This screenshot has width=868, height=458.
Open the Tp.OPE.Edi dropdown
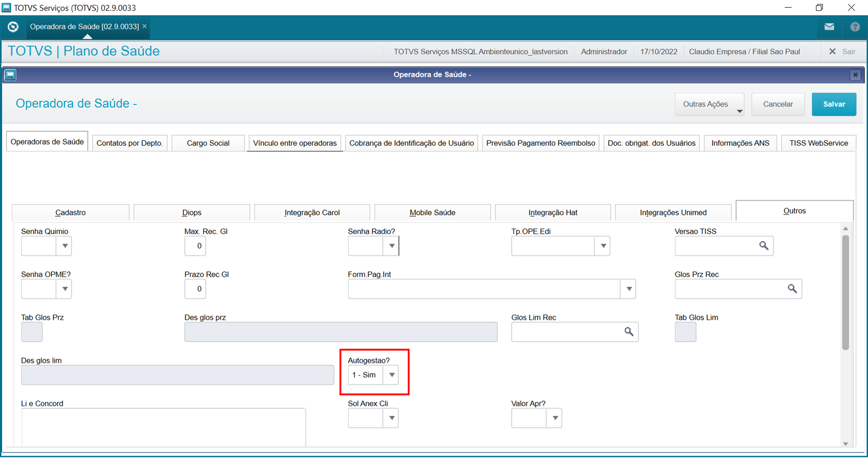[603, 246]
